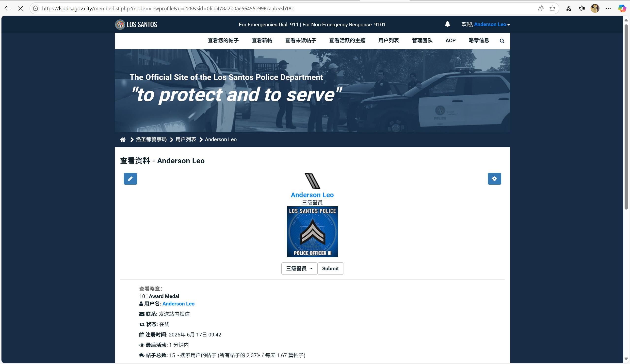Open site information lock icon
Viewport: 630px width, 364px height.
point(35,9)
